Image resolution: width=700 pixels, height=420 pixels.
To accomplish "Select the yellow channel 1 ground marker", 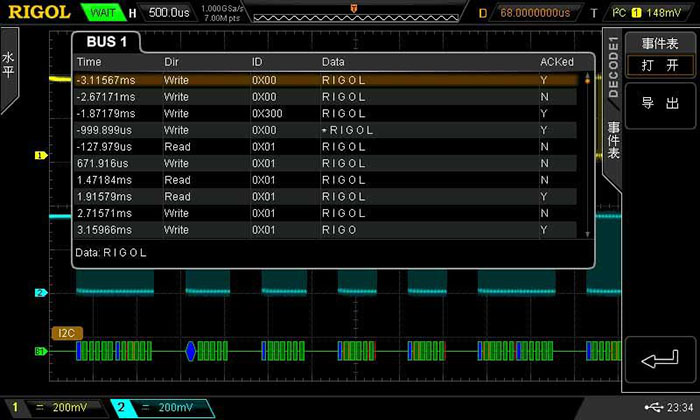I will pyautogui.click(x=41, y=156).
